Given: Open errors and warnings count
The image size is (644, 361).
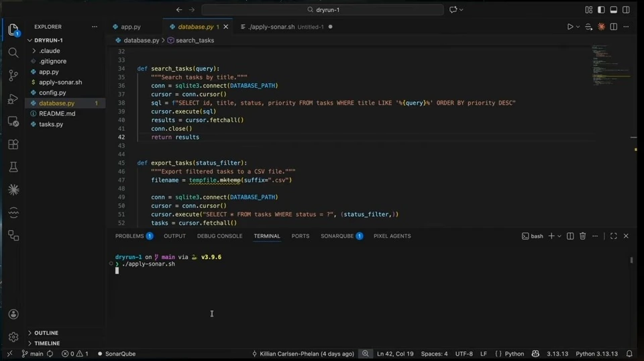Looking at the screenshot, I should coord(74,354).
